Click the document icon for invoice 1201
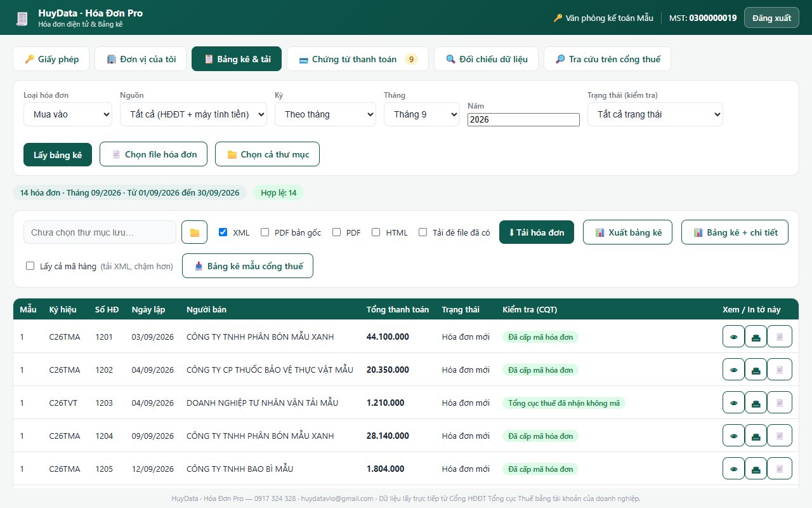The height and width of the screenshot is (508, 812). 780,337
